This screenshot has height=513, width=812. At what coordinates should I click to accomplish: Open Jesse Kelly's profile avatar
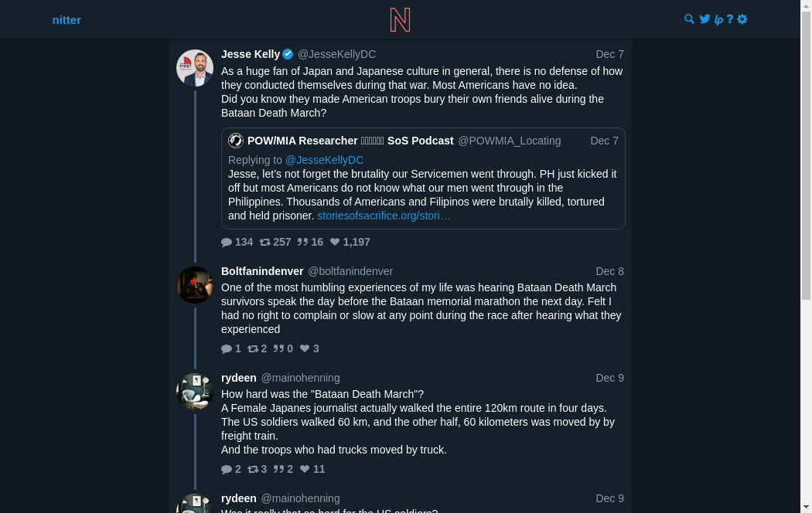pyautogui.click(x=195, y=68)
